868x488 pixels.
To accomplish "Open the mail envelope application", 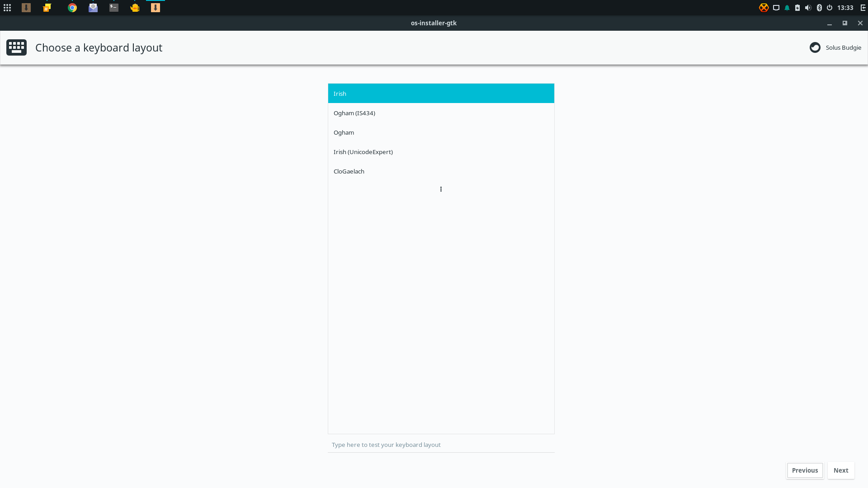I will tap(93, 8).
